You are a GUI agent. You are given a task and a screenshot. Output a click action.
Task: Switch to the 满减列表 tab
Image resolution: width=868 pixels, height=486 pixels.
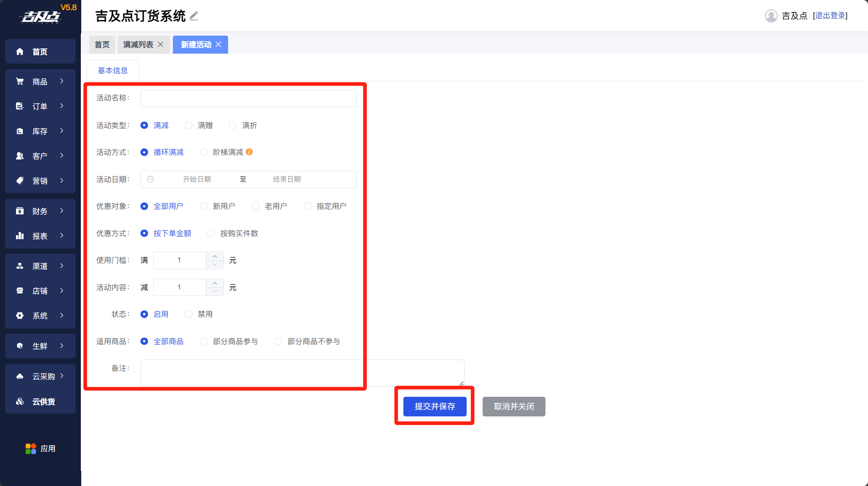138,44
